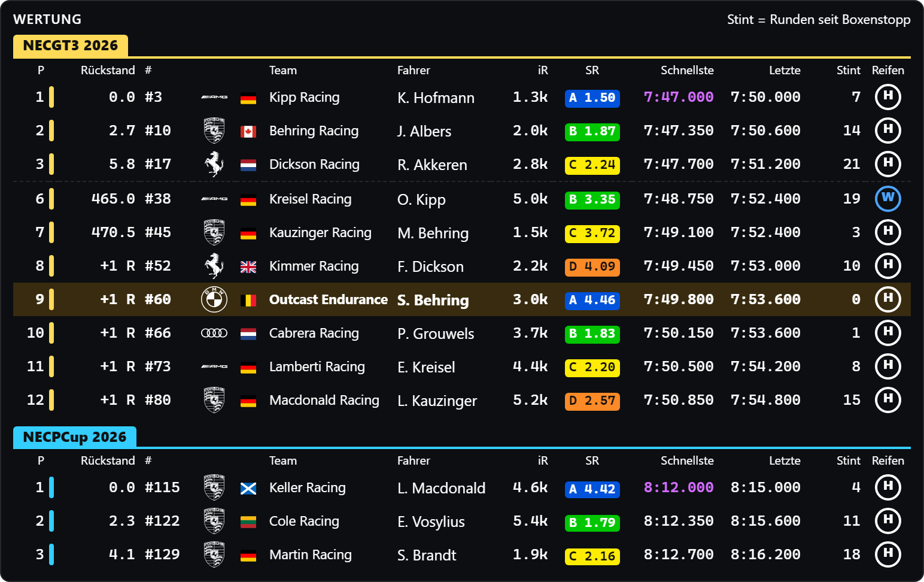The width and height of the screenshot is (924, 582).
Task: Select the NECPCup 2026 class tab
Action: 75,437
